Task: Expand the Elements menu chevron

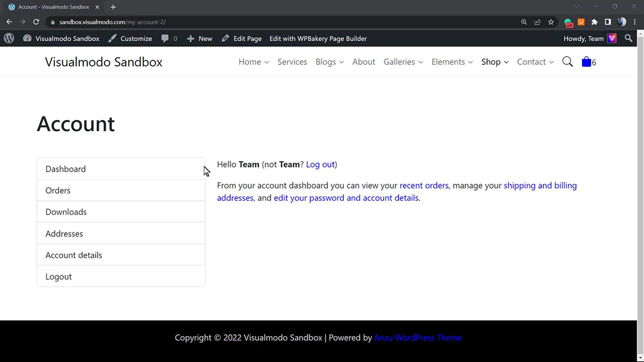Action: tap(471, 62)
